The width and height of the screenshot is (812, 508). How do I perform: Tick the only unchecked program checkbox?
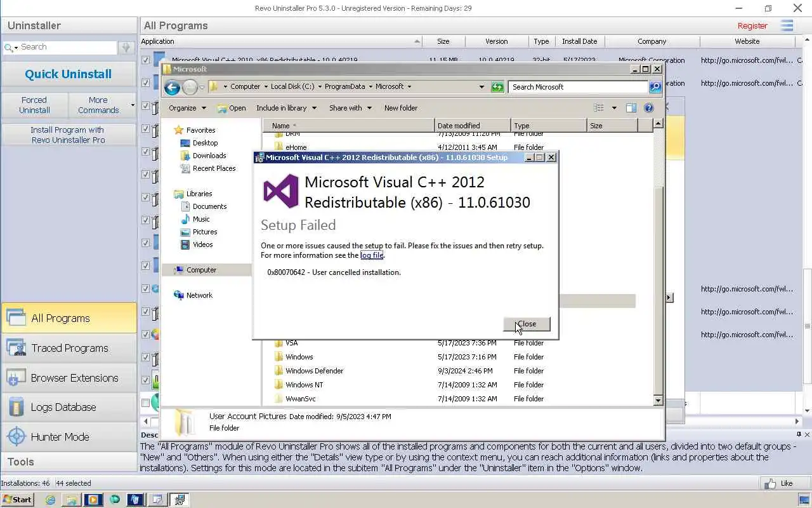point(146,403)
